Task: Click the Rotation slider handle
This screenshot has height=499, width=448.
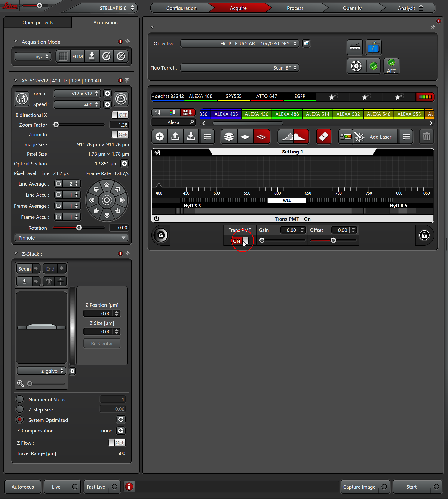Action: [x=79, y=228]
